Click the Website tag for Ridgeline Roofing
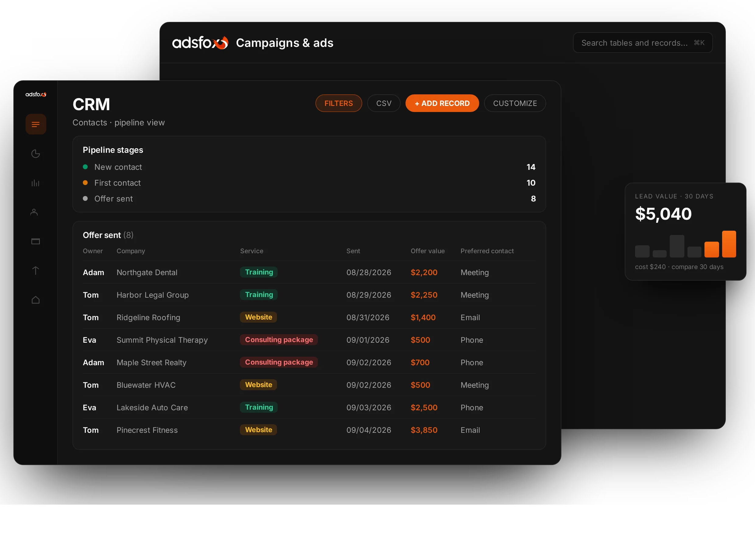Viewport: 755px width, 560px height. [x=258, y=317]
